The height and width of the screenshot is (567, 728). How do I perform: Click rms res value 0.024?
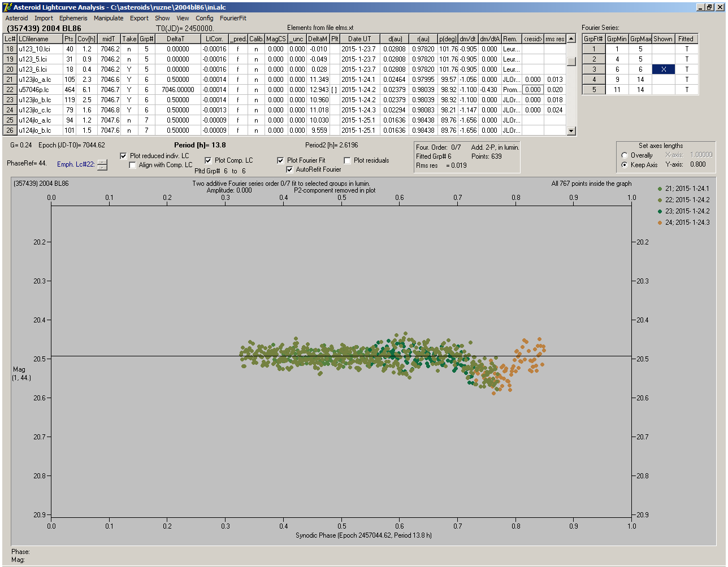[554, 110]
